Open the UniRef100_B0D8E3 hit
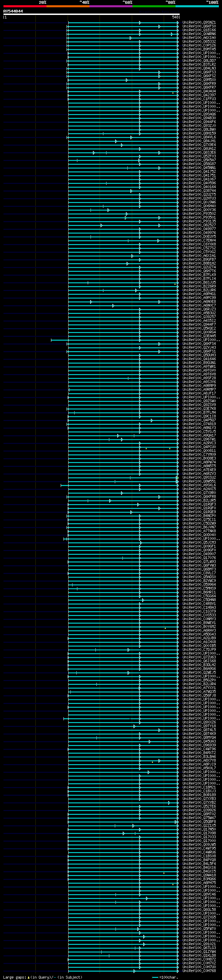The width and height of the screenshot is (222, 980). (199, 459)
